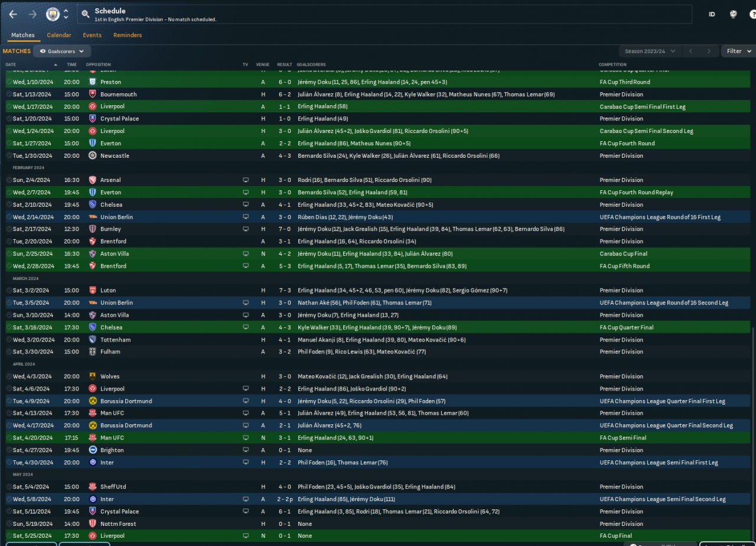Open the Reminders tab
Screen dimensions: 756x546
pos(128,35)
